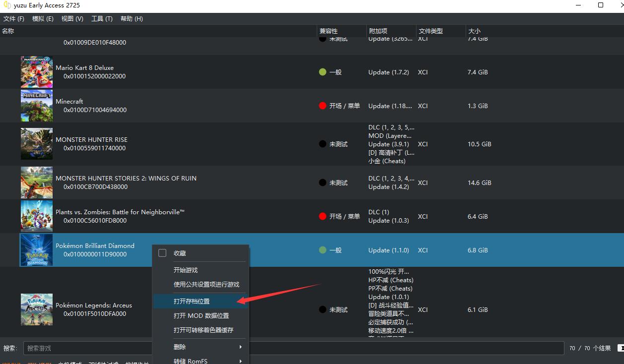Image resolution: width=624 pixels, height=364 pixels.
Task: Click the Mario Kart 8 Deluxe title text
Action: coord(84,68)
